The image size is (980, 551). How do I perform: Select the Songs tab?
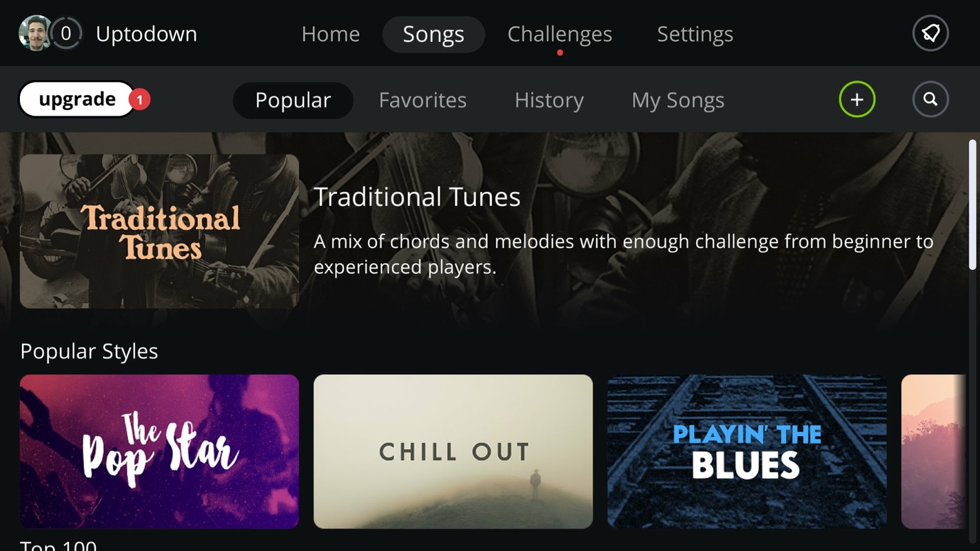(x=433, y=34)
